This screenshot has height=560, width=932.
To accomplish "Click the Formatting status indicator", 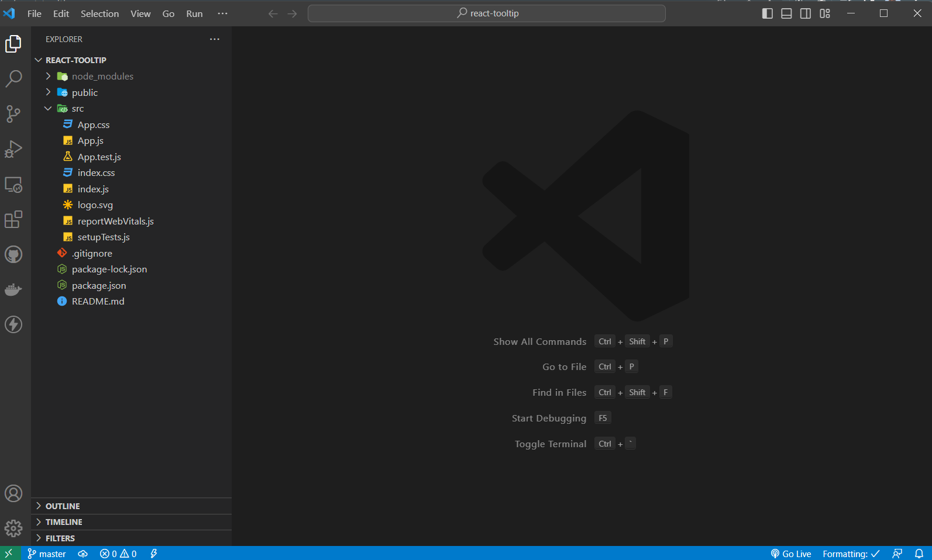I will click(x=851, y=554).
